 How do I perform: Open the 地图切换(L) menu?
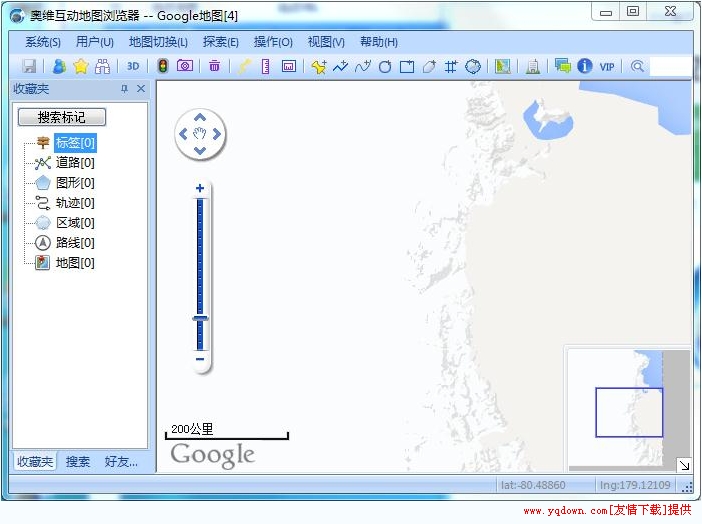click(x=158, y=42)
